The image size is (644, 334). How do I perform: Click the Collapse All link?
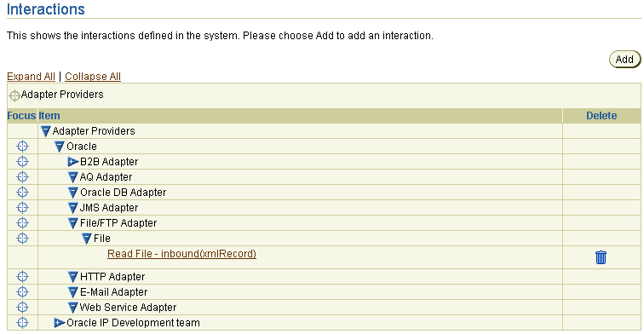click(93, 77)
